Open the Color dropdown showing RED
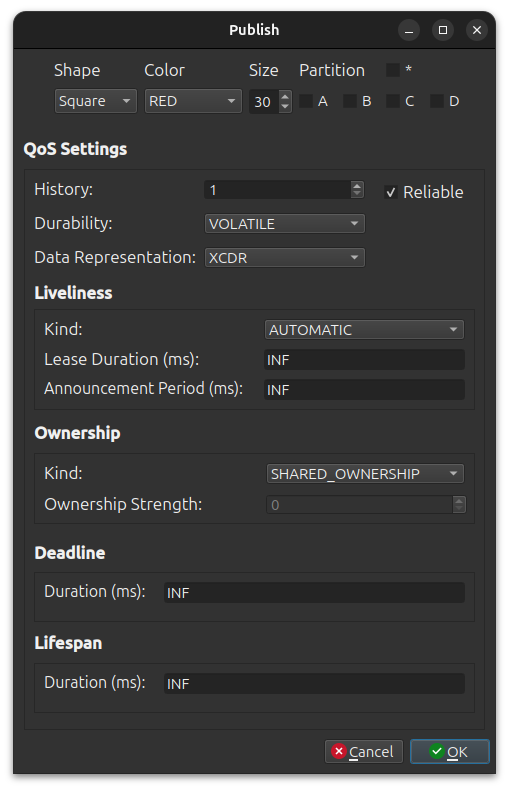Screen dimensions: 509x790 pos(193,101)
